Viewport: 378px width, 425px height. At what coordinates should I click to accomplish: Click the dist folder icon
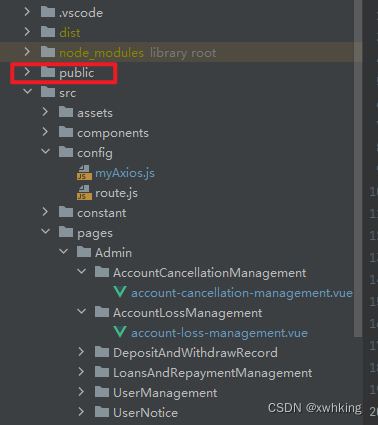tap(48, 32)
